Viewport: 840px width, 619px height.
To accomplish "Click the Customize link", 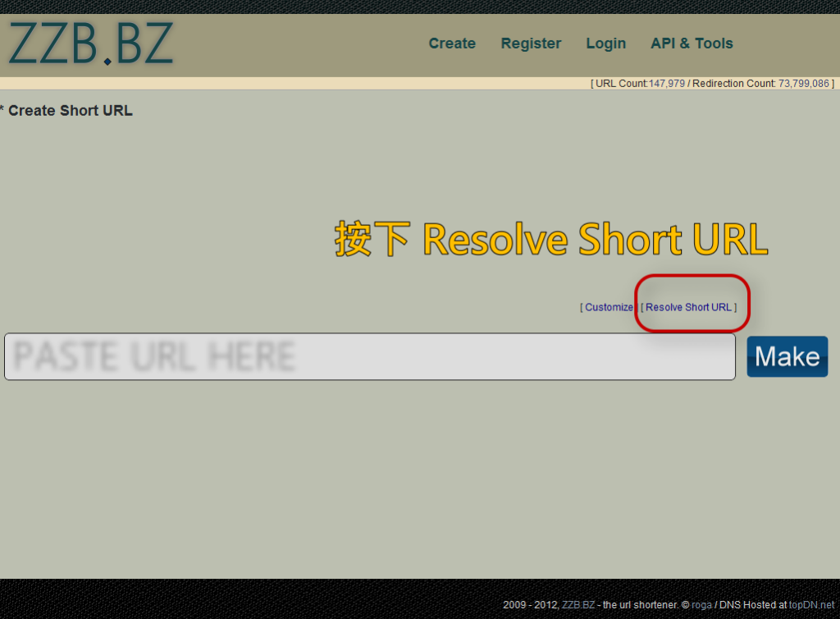I will [609, 307].
